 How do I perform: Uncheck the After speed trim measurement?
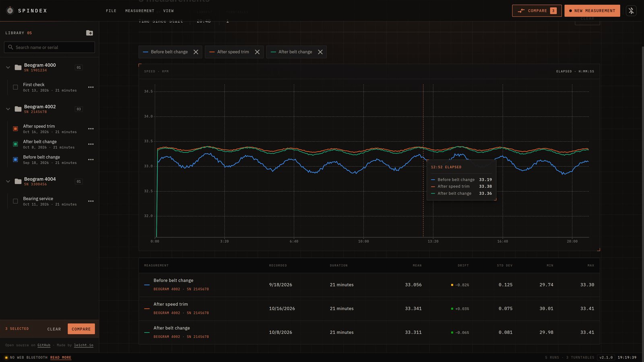15,129
